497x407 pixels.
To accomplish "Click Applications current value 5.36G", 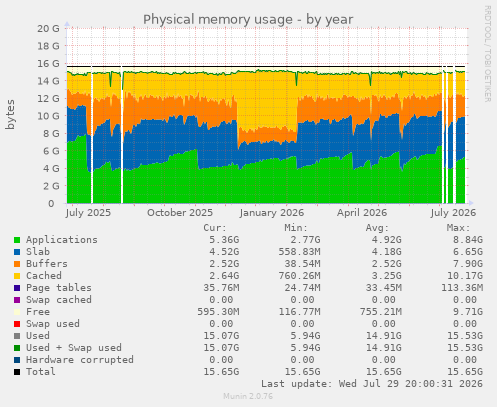I will point(224,240).
